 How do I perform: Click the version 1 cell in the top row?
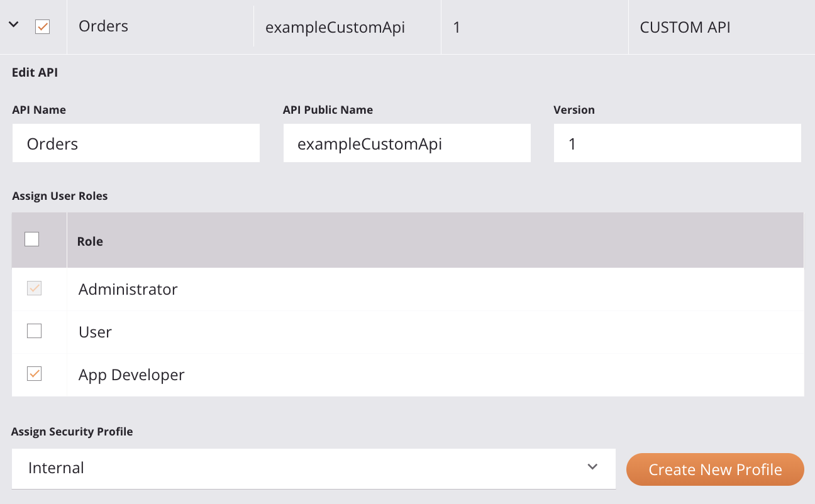click(457, 28)
